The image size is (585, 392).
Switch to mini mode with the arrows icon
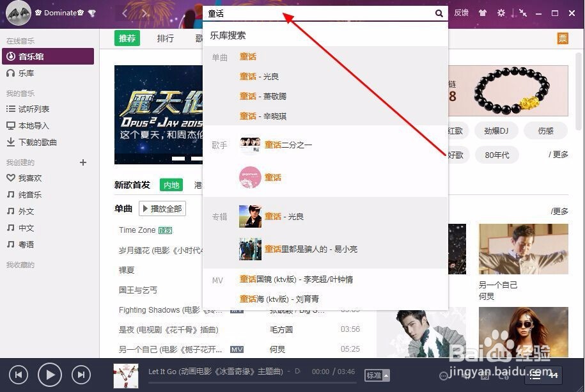[x=523, y=13]
